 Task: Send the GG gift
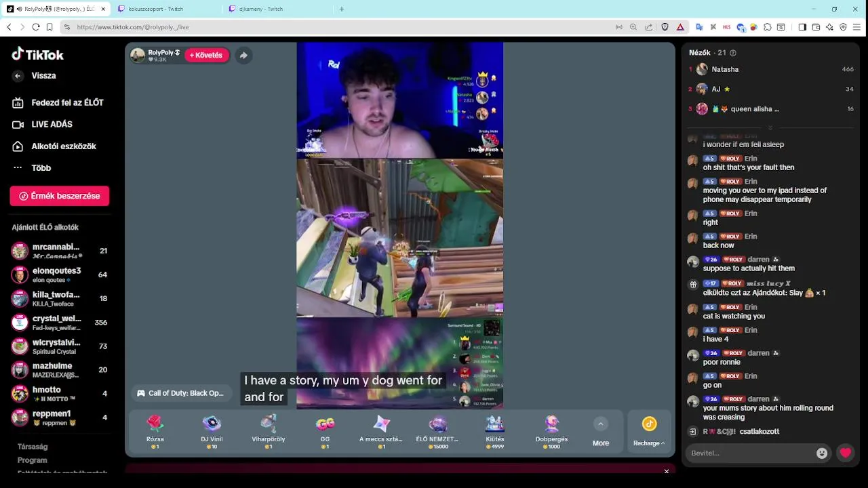[x=325, y=431]
